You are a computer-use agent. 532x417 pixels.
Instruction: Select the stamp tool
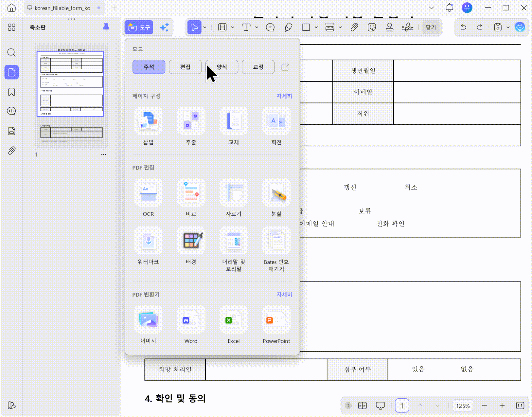point(389,27)
